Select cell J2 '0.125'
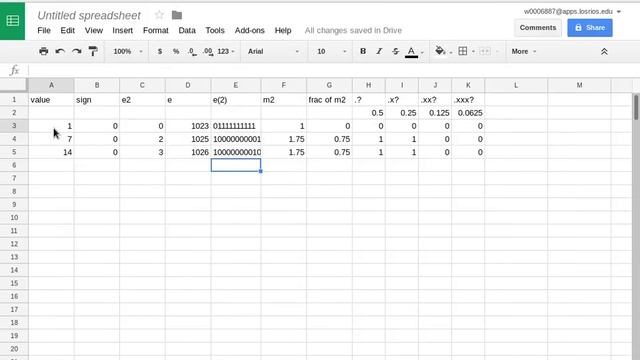Screen dimensions: 640x360 [435, 113]
